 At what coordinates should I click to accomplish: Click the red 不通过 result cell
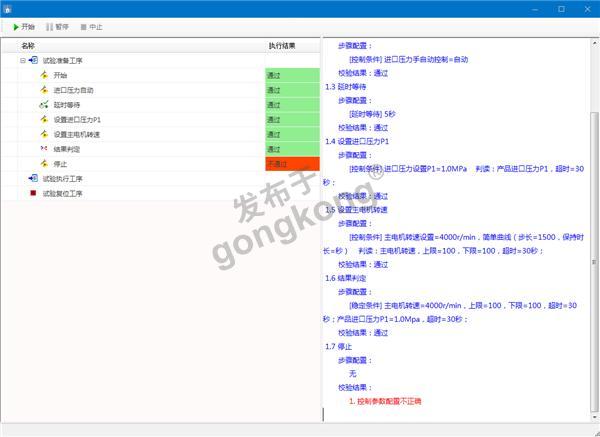tap(292, 164)
